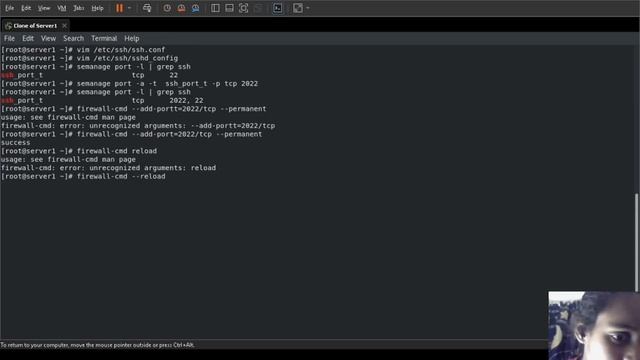Open the Terminal menu

pyautogui.click(x=104, y=38)
